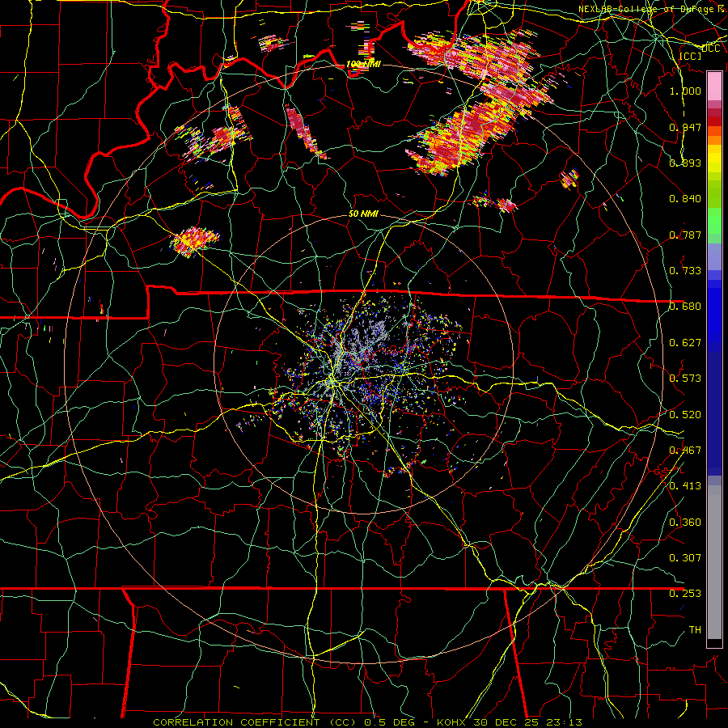728x728 pixels.
Task: Click the DCC product label
Action: tap(710, 49)
